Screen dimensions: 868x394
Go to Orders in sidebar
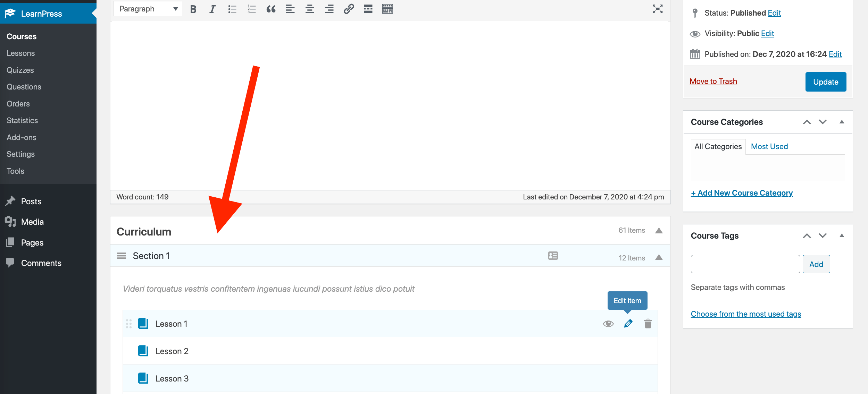[x=18, y=104]
